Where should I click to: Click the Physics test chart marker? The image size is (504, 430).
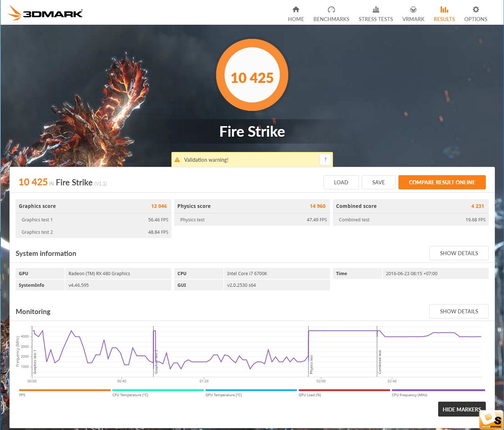tap(311, 365)
